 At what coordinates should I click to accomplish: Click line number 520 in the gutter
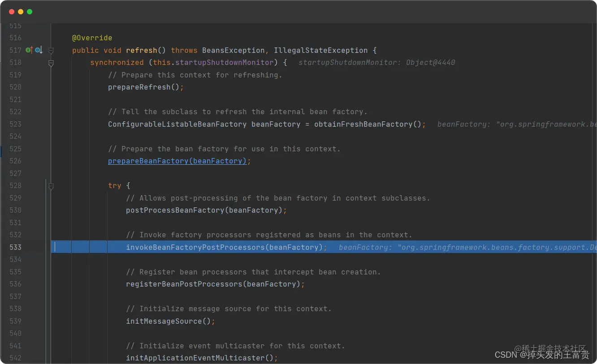tap(15, 87)
